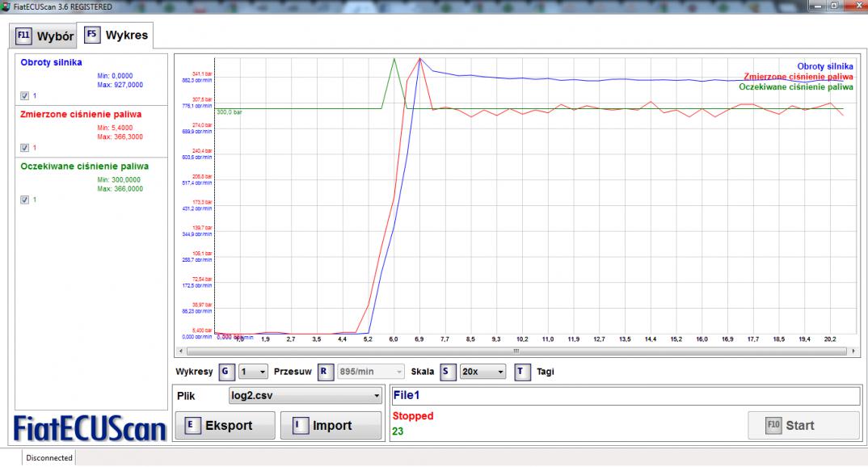Click the FiatECUScan logo

tap(90, 429)
